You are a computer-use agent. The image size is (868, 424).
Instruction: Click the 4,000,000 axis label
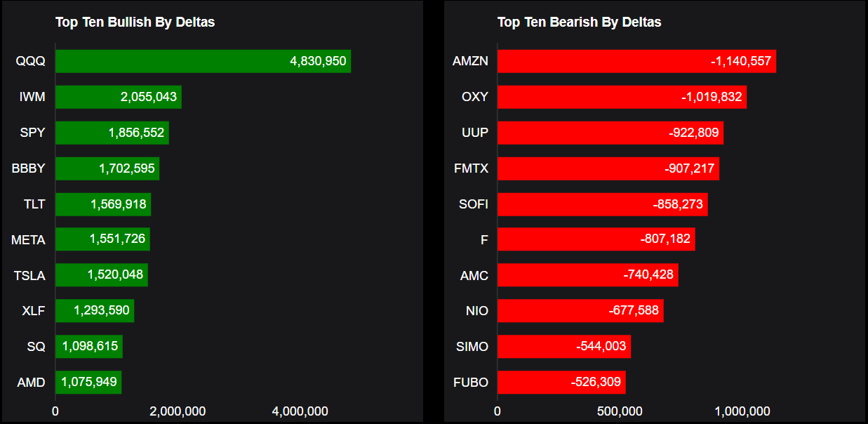pyautogui.click(x=300, y=411)
